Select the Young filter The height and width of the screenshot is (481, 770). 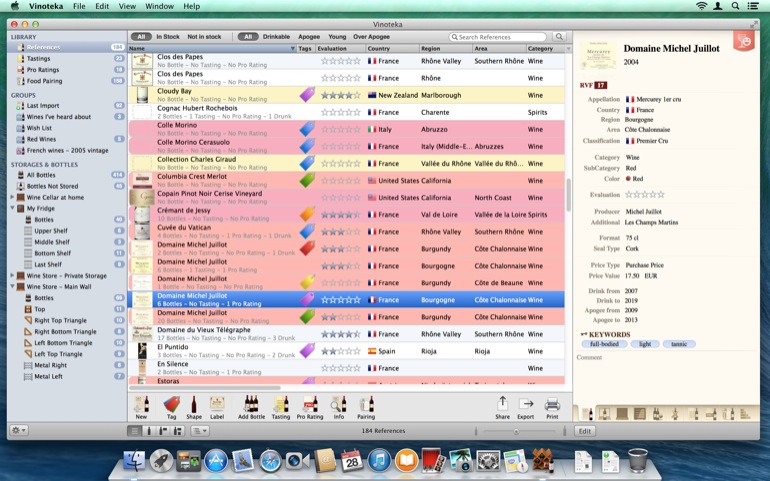coord(337,36)
